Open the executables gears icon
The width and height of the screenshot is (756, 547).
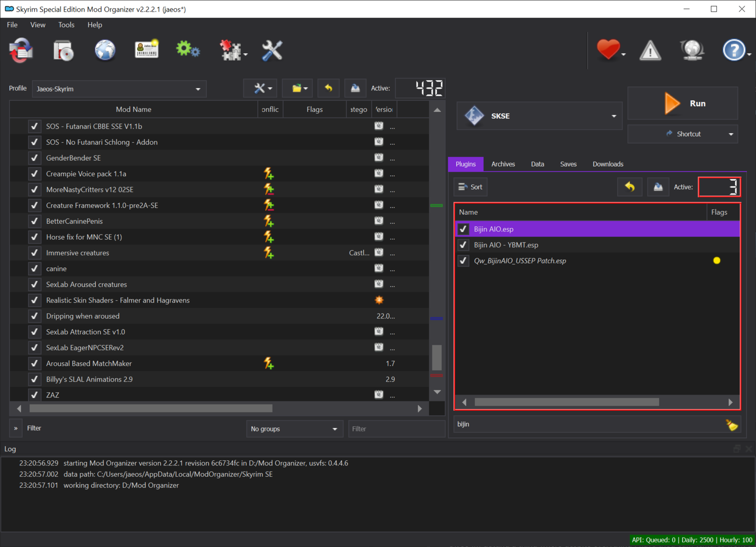point(188,50)
